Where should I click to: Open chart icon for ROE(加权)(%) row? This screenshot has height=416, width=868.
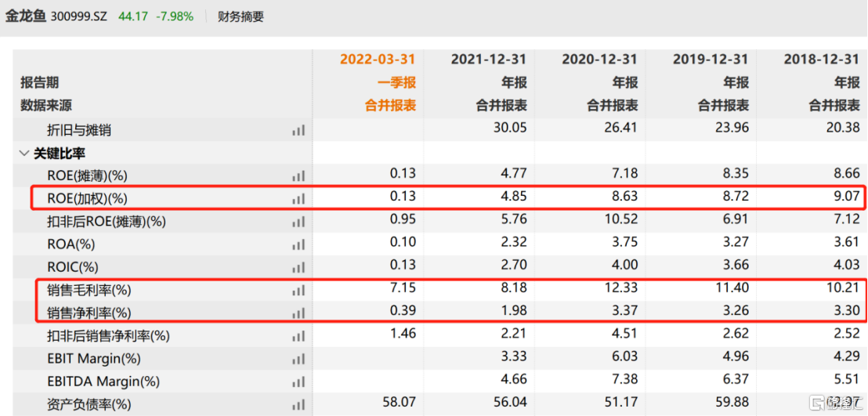pyautogui.click(x=298, y=199)
